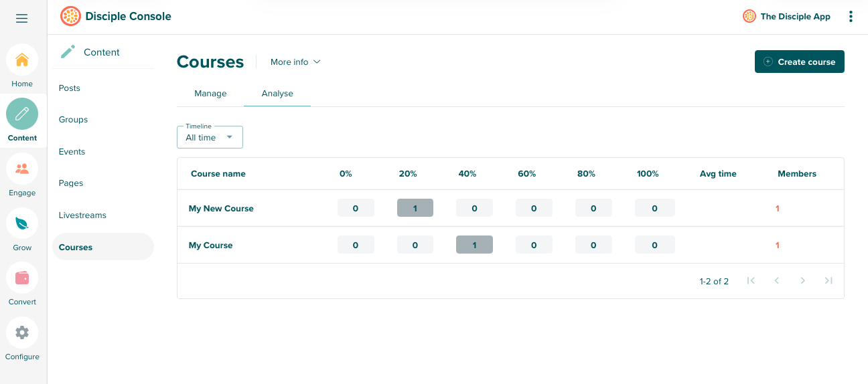Go to Posts in Content sidebar
Image resolution: width=868 pixels, height=384 pixels.
70,88
